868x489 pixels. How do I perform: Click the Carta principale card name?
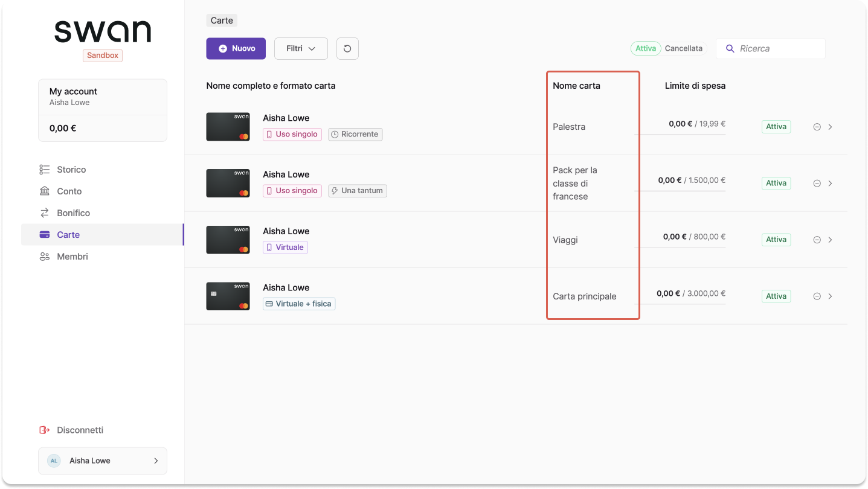pos(585,296)
